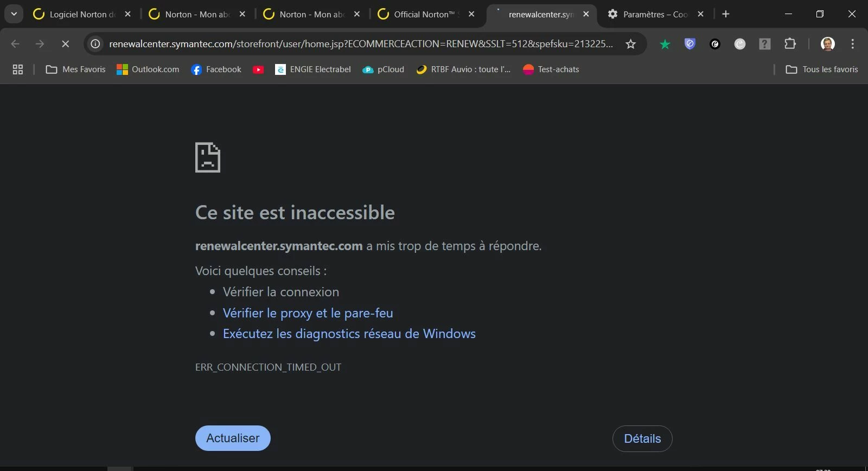
Task: Switch to the Logiciel Norton tab
Action: 83,15
